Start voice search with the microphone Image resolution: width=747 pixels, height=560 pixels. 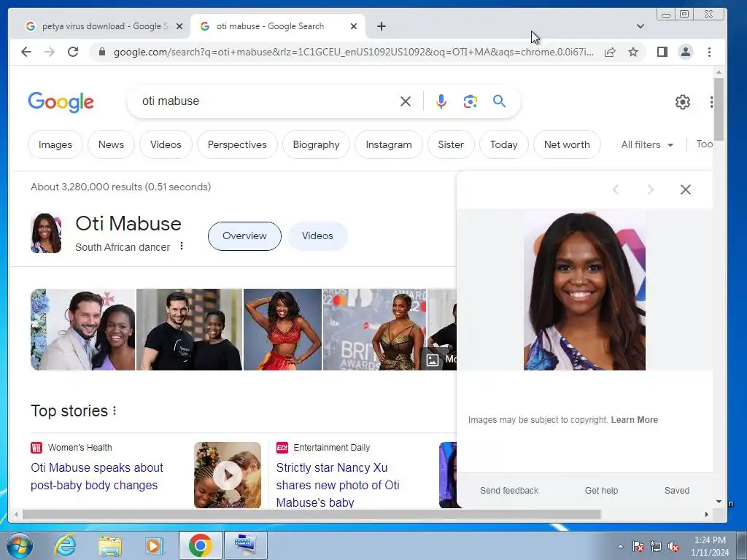pyautogui.click(x=441, y=101)
